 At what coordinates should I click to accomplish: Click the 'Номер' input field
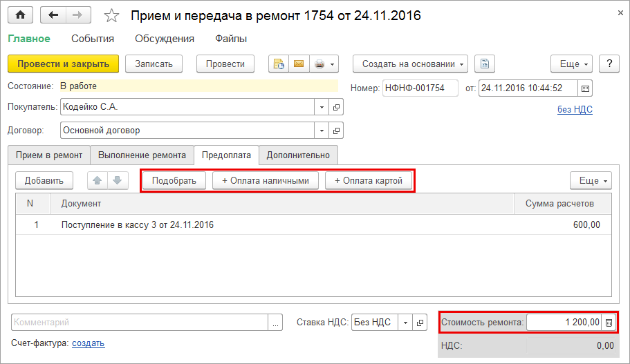(420, 88)
